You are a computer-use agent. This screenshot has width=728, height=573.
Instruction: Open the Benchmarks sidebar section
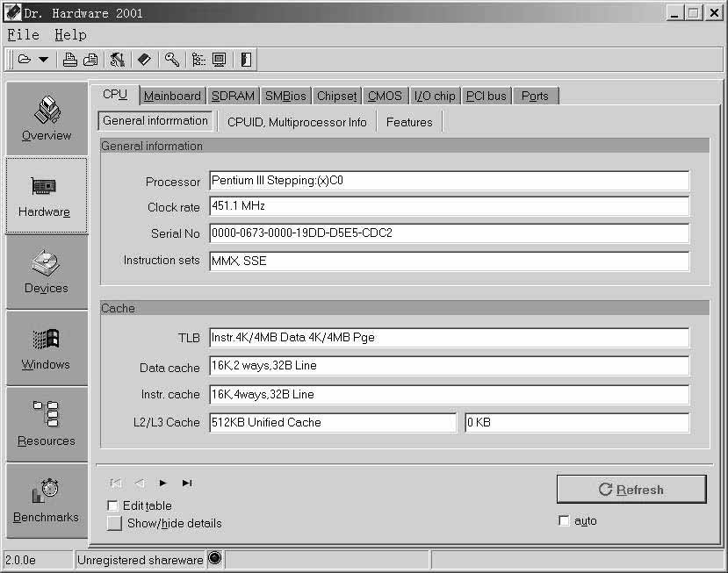coord(47,501)
